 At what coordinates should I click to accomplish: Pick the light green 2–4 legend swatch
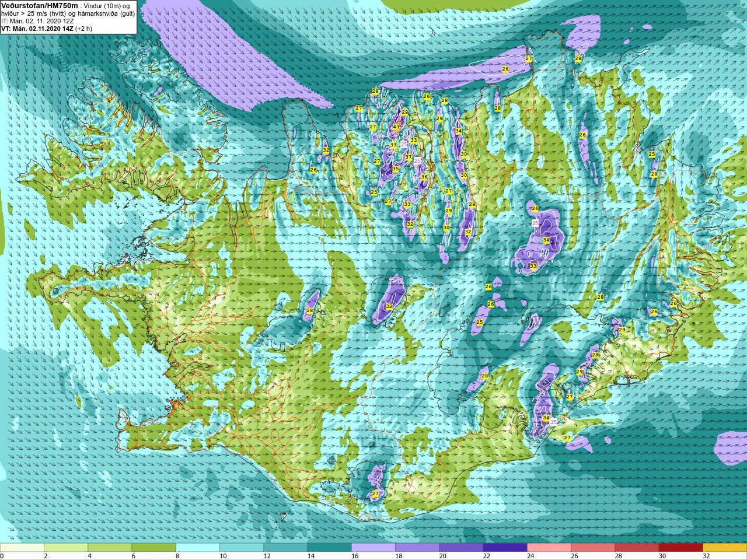coord(66,548)
